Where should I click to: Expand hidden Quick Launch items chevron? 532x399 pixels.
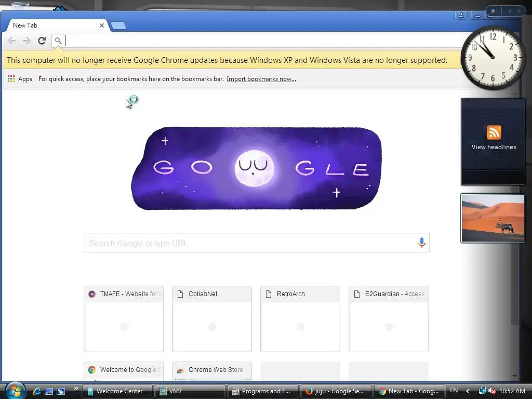76,389
